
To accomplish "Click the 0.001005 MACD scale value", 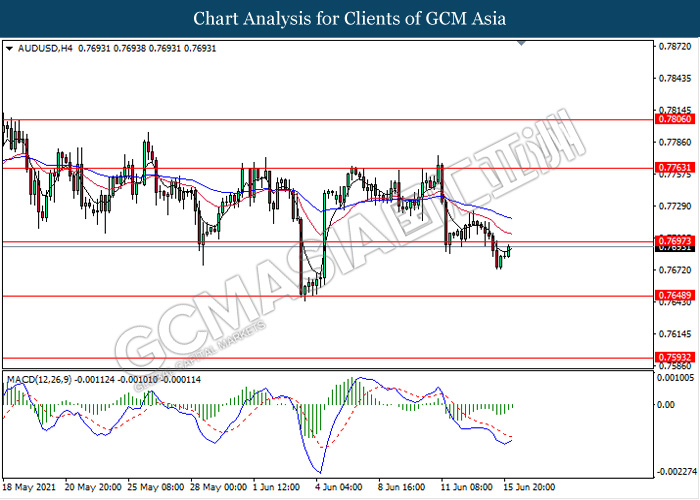I will point(676,378).
